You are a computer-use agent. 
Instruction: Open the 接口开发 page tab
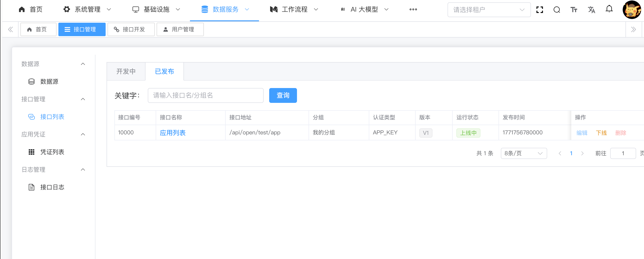[x=131, y=29]
